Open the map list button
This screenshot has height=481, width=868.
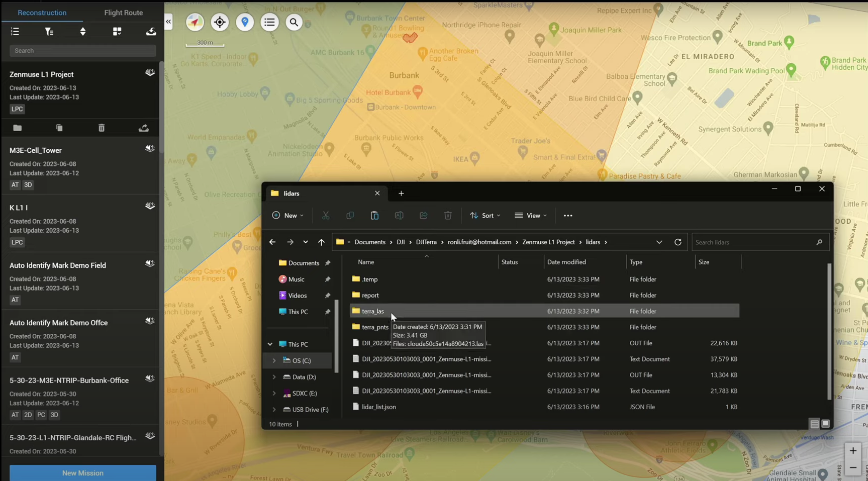pos(269,22)
